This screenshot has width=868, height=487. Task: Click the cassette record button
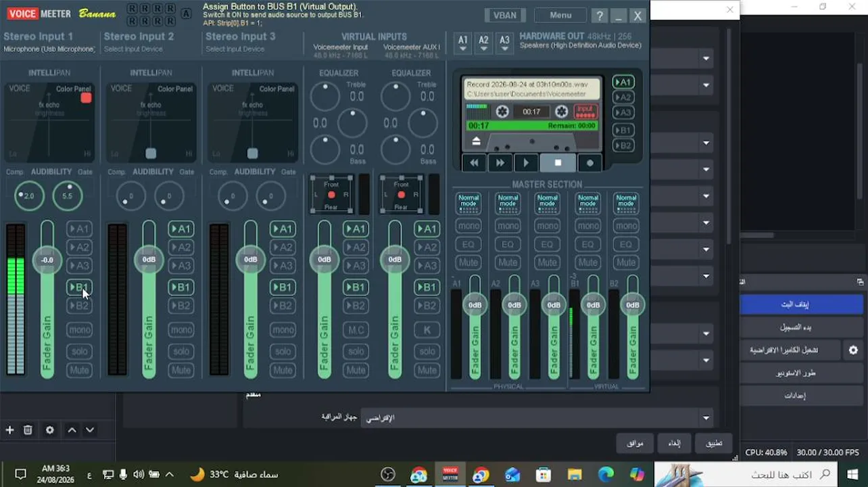click(x=589, y=163)
